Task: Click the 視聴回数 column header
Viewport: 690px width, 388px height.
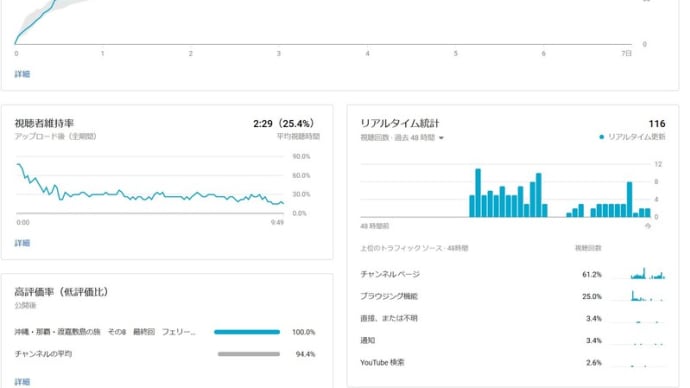Action: coord(588,248)
